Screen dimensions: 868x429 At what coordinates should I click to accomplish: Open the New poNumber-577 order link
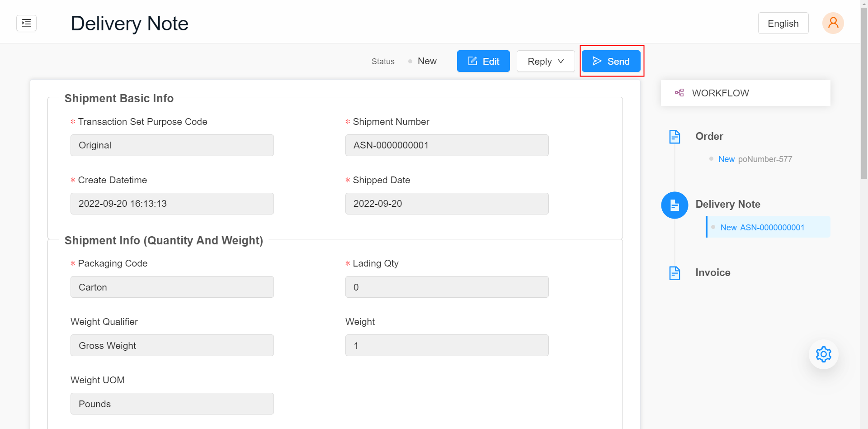(755, 159)
